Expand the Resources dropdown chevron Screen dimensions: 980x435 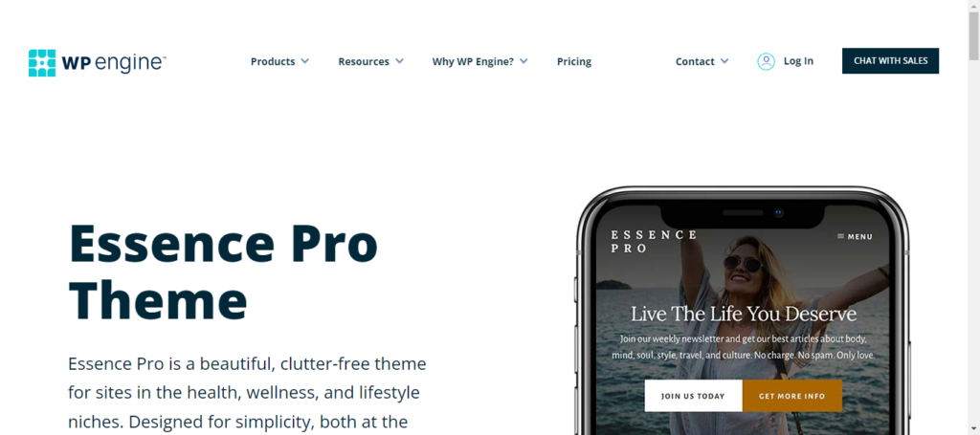[x=399, y=61]
